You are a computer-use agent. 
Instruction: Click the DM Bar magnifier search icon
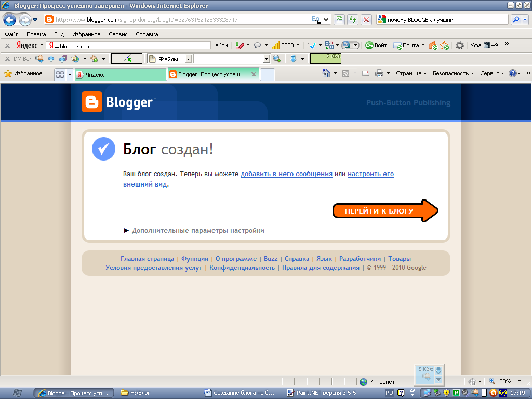[x=277, y=59]
